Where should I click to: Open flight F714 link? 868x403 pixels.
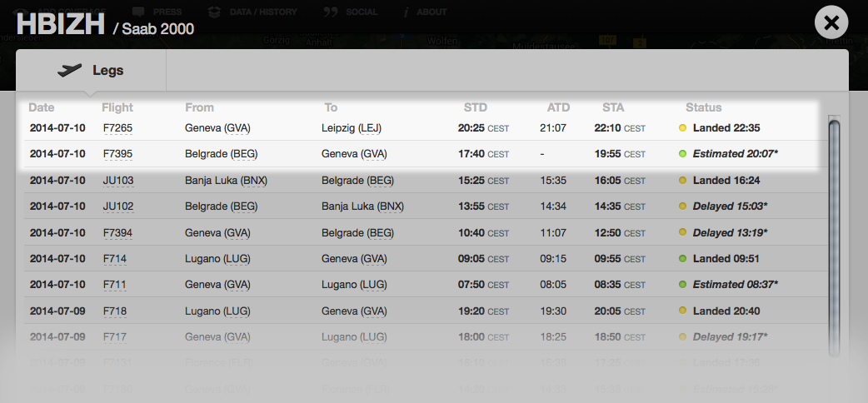115,259
